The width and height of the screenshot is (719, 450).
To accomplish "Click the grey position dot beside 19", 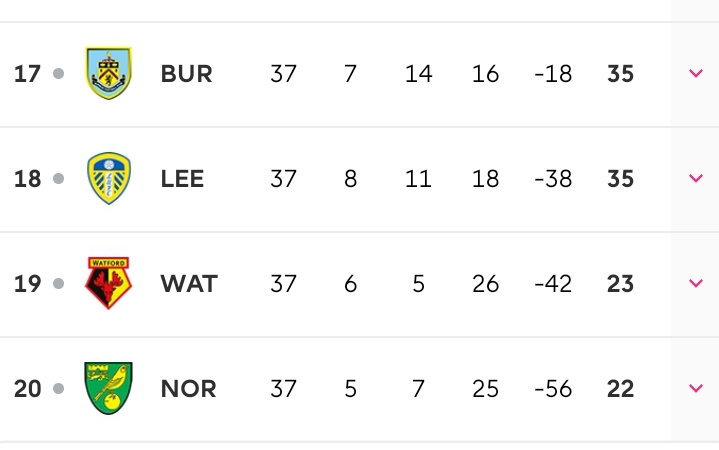I will coord(58,283).
